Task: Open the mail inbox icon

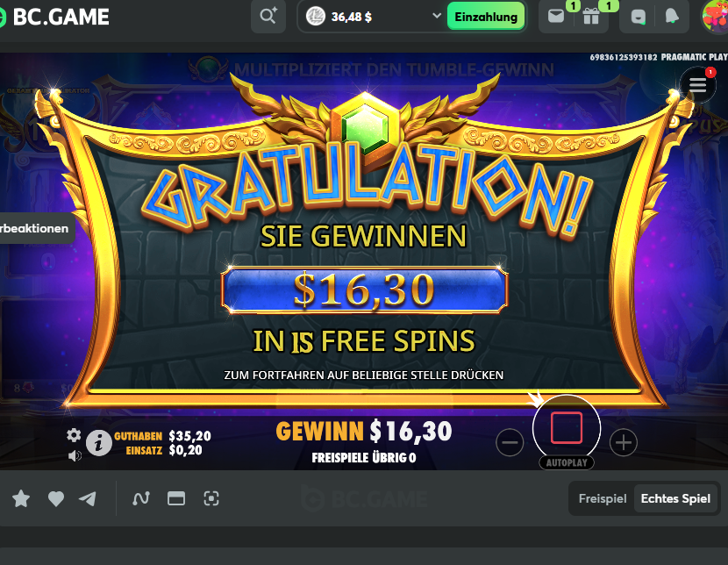Action: pos(556,17)
